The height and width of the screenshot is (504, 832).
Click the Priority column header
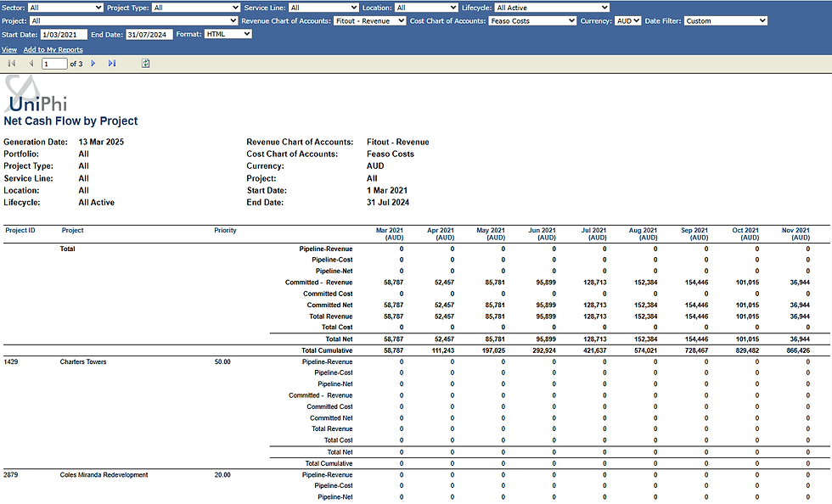coord(225,230)
